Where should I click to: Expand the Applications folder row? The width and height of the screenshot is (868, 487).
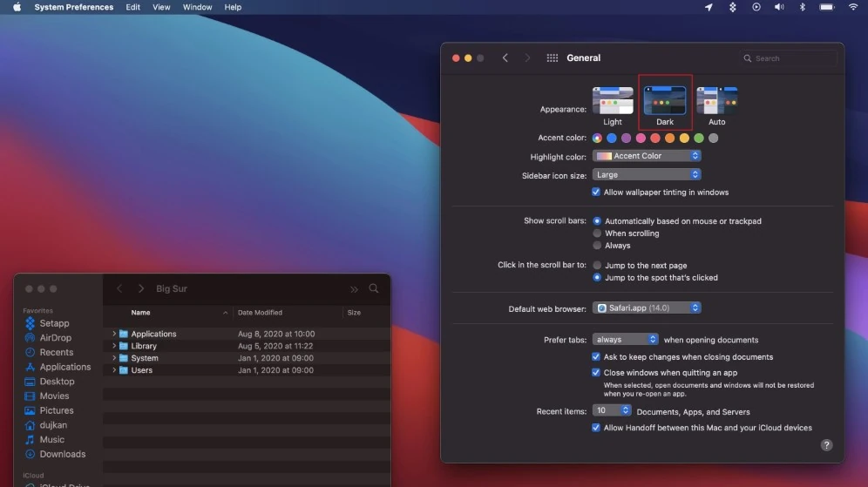point(114,334)
